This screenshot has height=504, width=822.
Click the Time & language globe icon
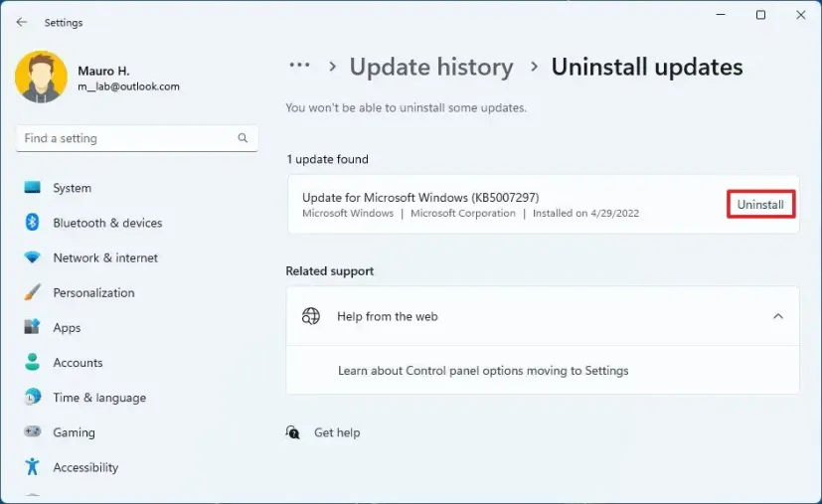tap(32, 397)
